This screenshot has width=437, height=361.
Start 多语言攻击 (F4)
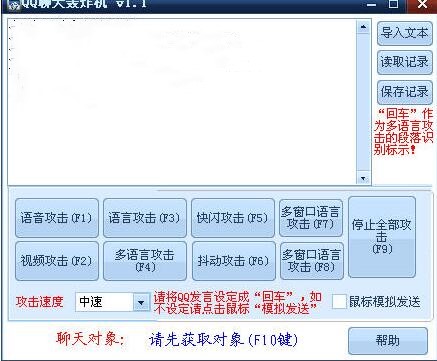pyautogui.click(x=144, y=261)
